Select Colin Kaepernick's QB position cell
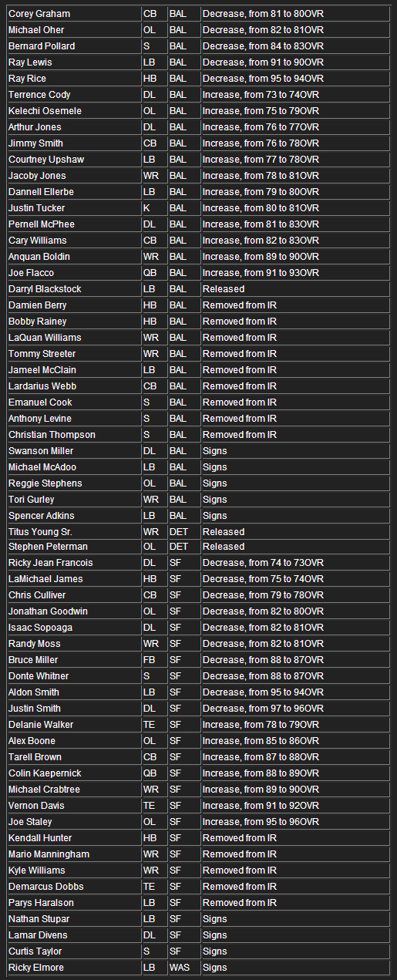This screenshot has height=980, width=397. click(153, 773)
